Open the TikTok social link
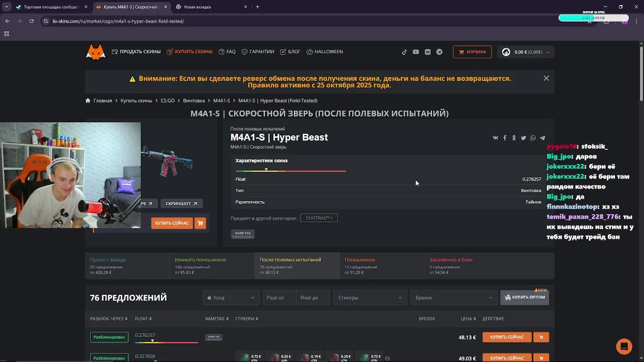Viewport: 644px width, 362px height. [404, 52]
